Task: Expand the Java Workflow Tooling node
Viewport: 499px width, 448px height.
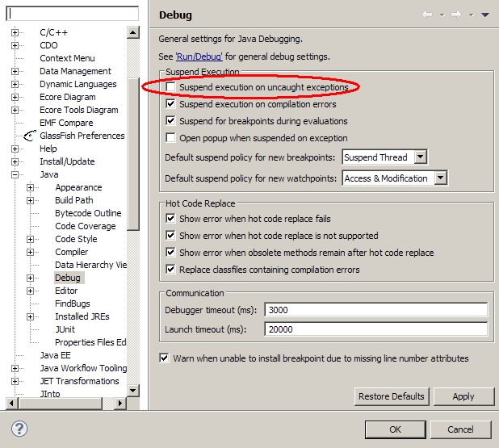Action: click(15, 368)
